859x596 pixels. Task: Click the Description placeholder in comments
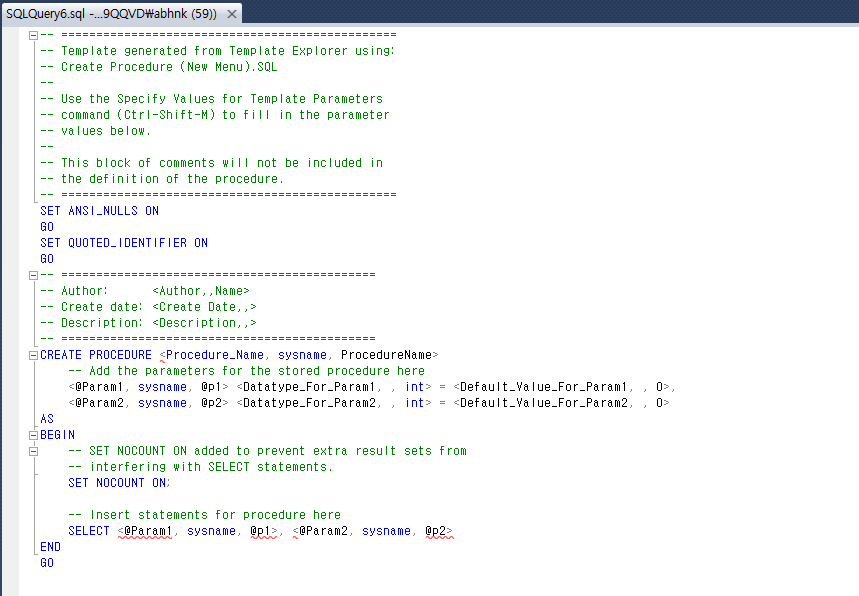(204, 323)
